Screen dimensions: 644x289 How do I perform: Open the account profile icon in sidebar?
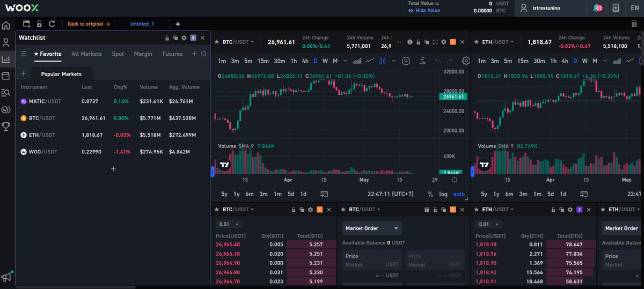click(x=6, y=42)
